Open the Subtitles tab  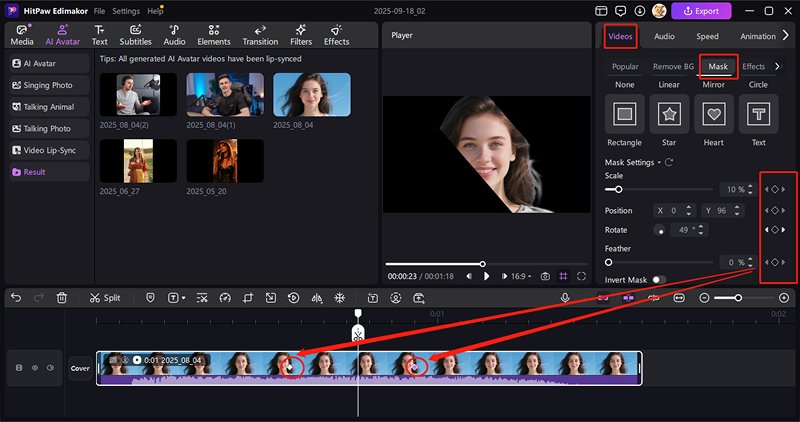(135, 35)
